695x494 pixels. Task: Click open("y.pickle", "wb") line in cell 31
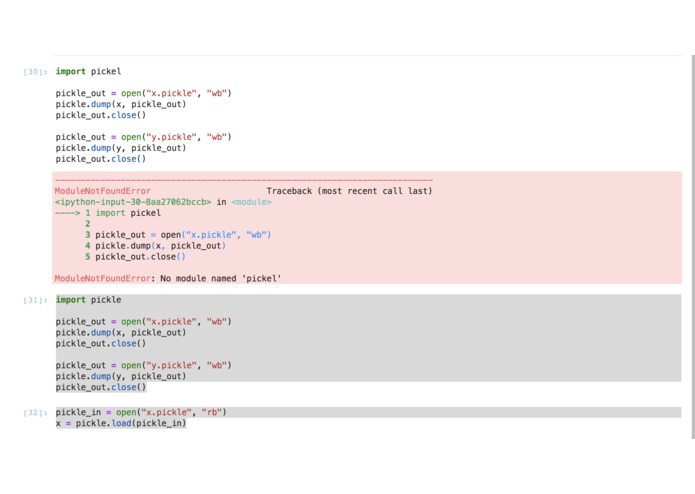point(144,366)
